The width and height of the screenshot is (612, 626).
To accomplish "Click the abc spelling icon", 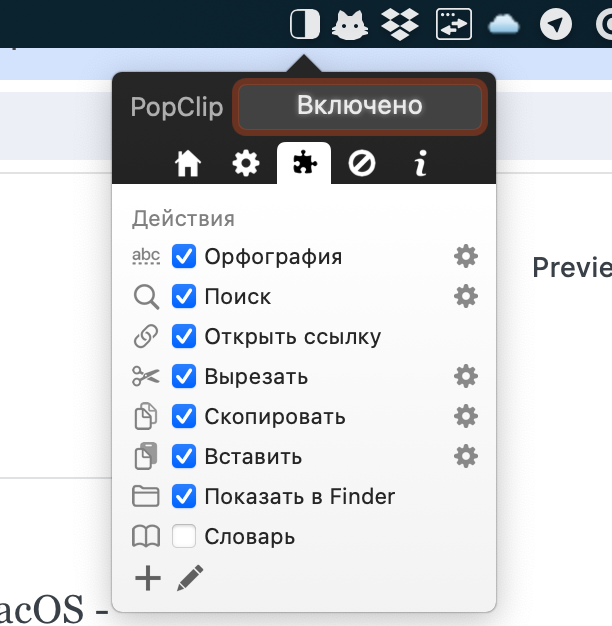I will pyautogui.click(x=146, y=256).
